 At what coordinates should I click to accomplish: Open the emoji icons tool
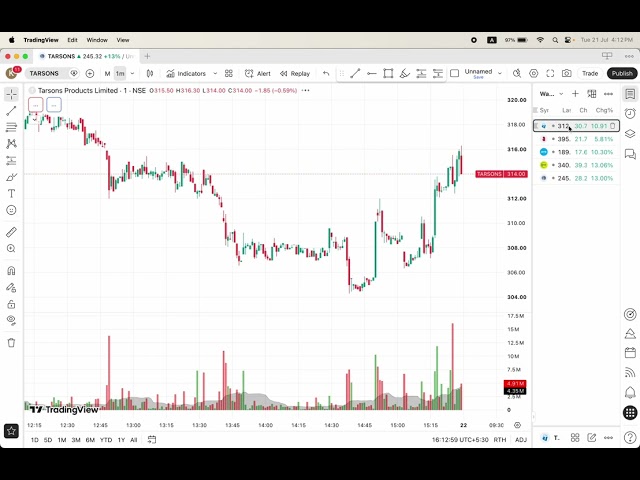coord(11,210)
